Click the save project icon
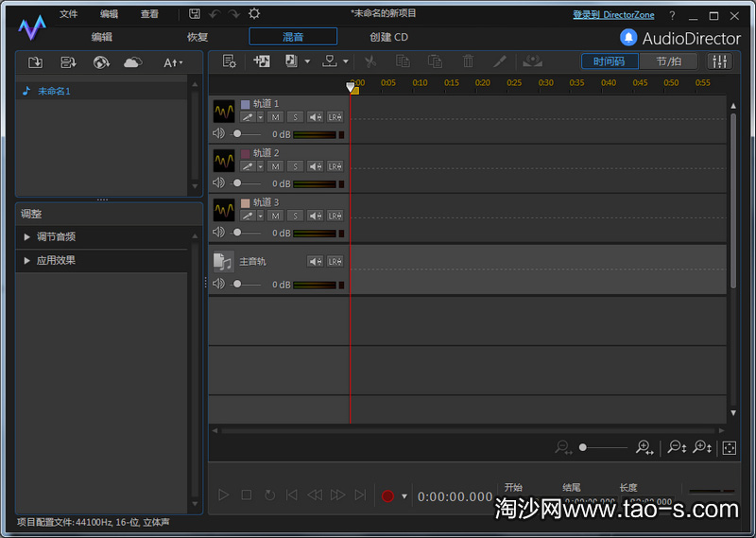This screenshot has height=538, width=756. point(195,14)
